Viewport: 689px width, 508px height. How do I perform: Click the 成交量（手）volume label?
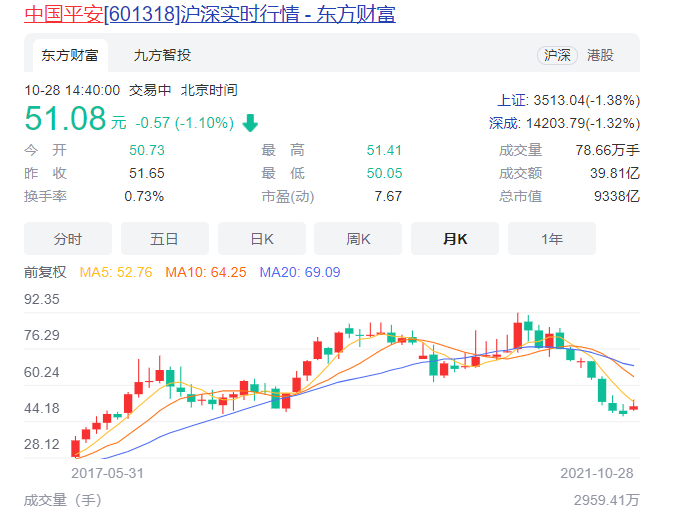coord(63,500)
